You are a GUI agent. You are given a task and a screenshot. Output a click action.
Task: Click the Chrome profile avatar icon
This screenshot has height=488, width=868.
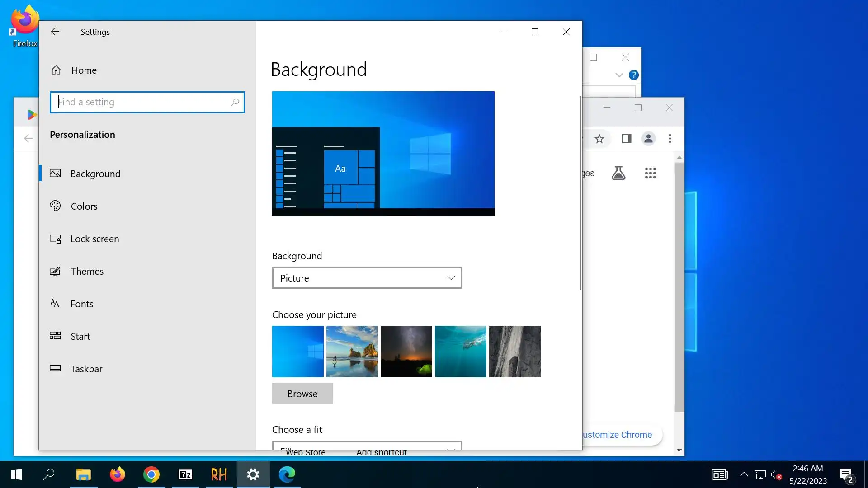click(648, 139)
